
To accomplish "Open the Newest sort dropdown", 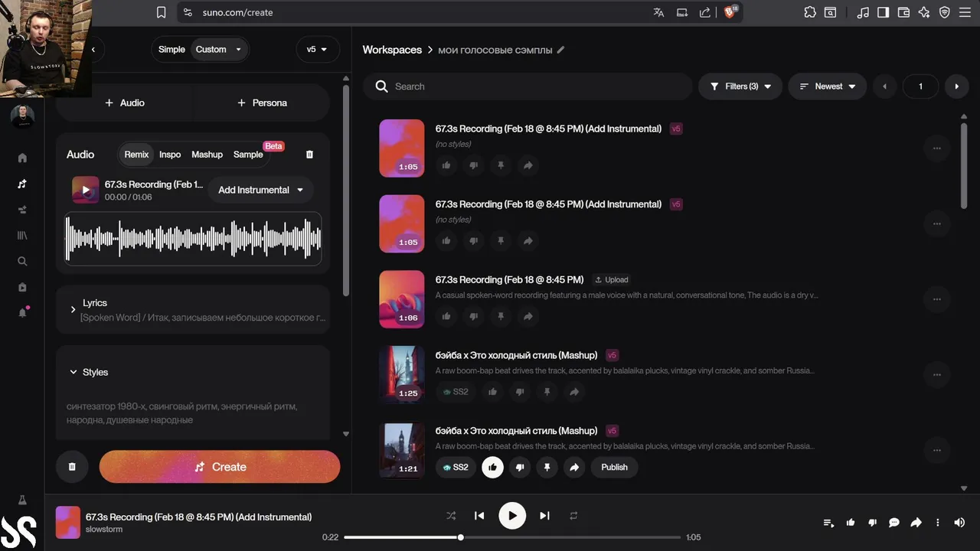I will click(x=827, y=86).
